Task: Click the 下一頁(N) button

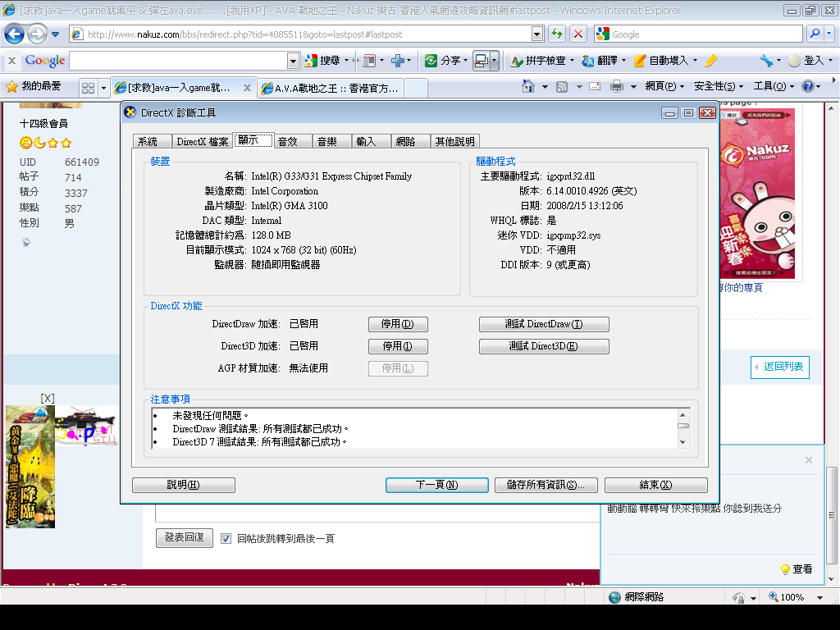Action: point(436,485)
